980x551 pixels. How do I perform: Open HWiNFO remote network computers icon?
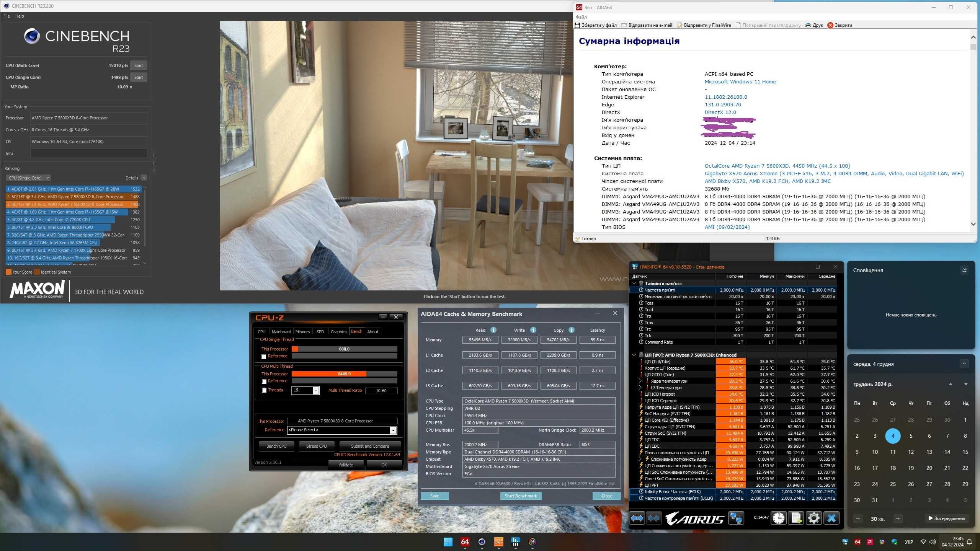pyautogui.click(x=736, y=518)
